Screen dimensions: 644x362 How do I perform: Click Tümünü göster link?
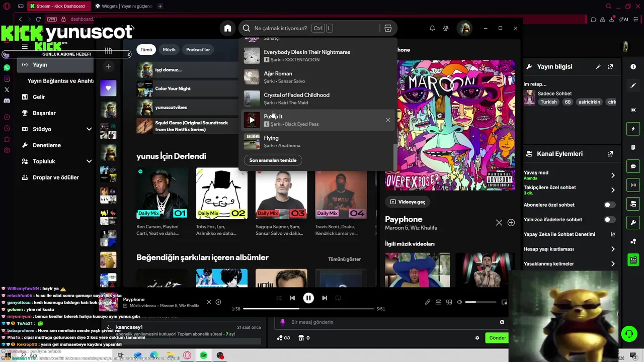(345, 259)
